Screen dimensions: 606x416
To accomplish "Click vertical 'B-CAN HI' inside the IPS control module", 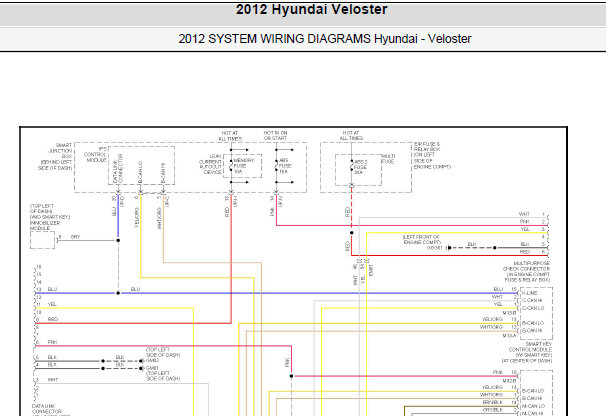I will coord(163,173).
